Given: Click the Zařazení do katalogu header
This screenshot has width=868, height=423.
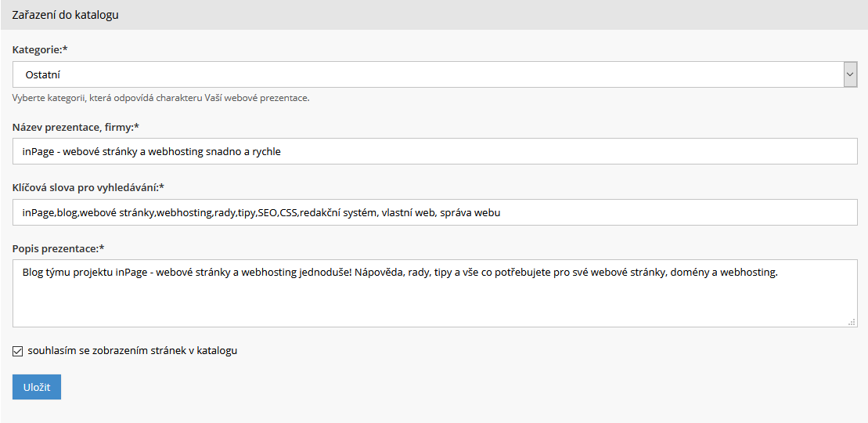Looking at the screenshot, I should (65, 15).
